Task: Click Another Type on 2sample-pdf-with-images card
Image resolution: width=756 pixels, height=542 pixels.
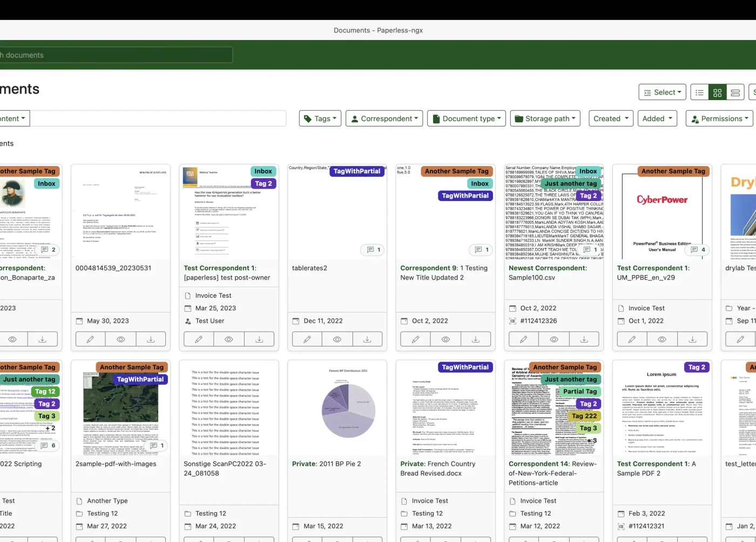Action: (107, 501)
